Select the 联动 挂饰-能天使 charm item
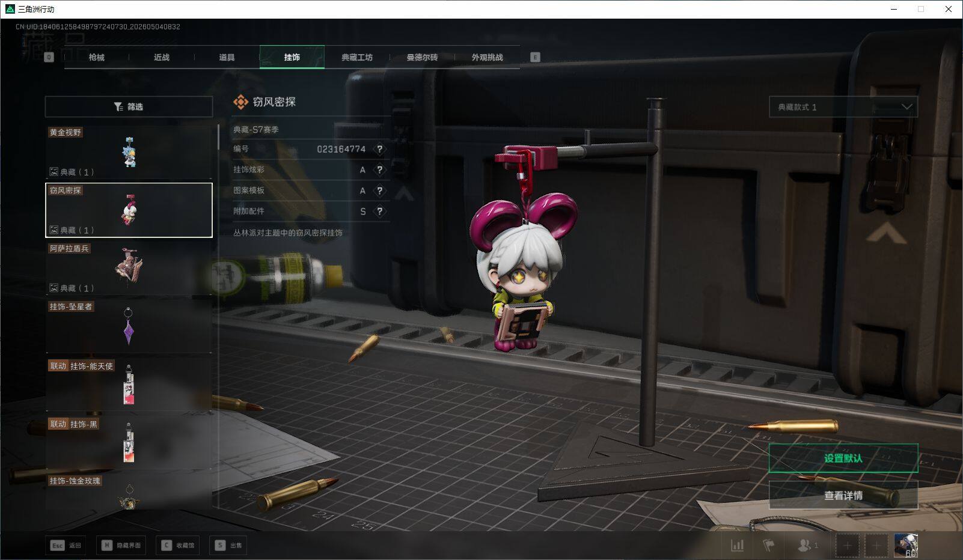This screenshot has height=560, width=963. coord(129,385)
